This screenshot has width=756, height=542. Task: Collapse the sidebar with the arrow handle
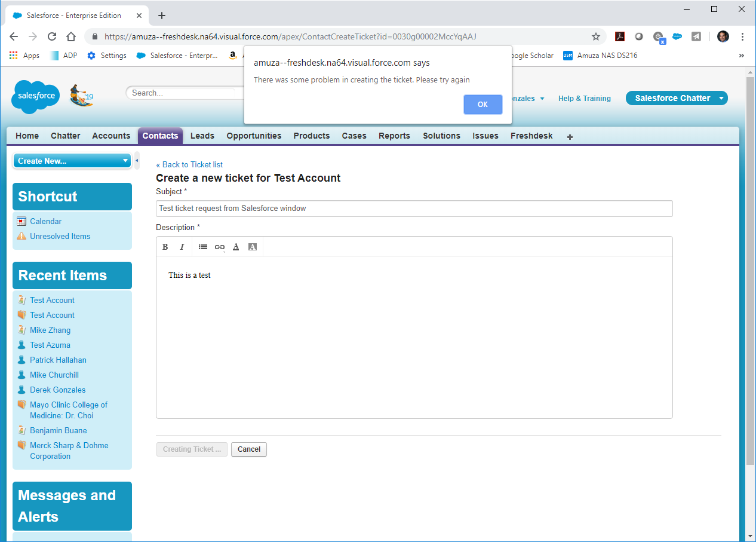click(x=137, y=161)
